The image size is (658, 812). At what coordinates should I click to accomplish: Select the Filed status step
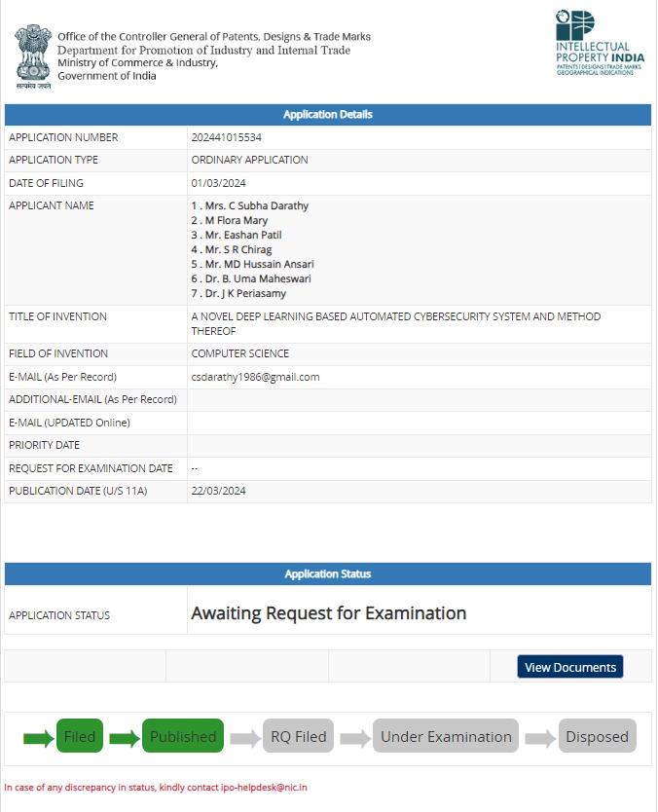(x=80, y=736)
